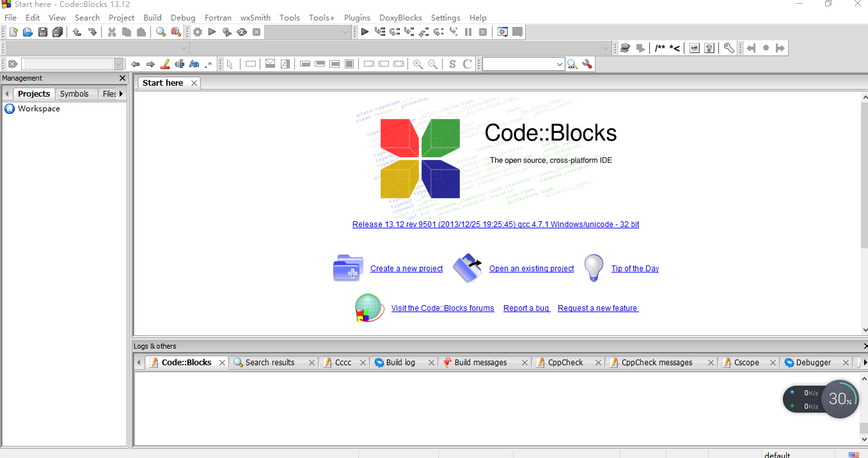Screen dimensions: 868x458
Task: Click the New file toolbar icon
Action: [13, 32]
